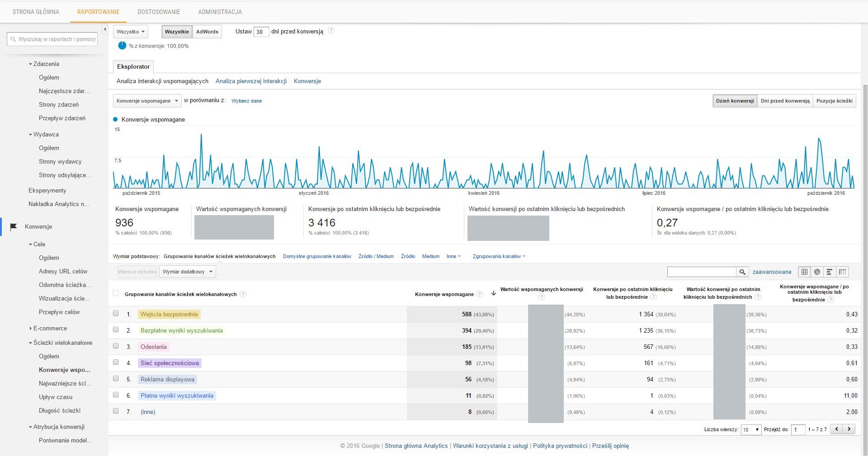Viewport: 868px width, 456px height.
Task: Open the Liczba wierszy row count dropdown
Action: tap(751, 430)
